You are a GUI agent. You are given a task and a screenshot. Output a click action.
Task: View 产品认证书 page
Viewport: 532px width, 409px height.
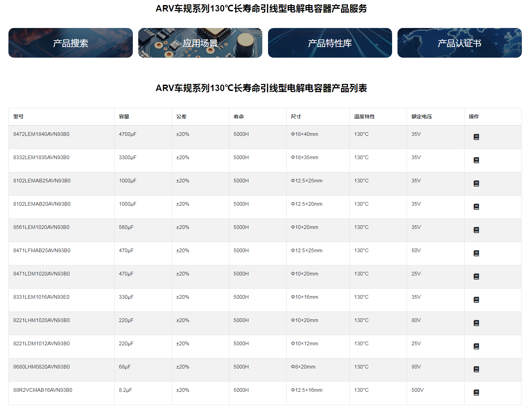coord(459,43)
